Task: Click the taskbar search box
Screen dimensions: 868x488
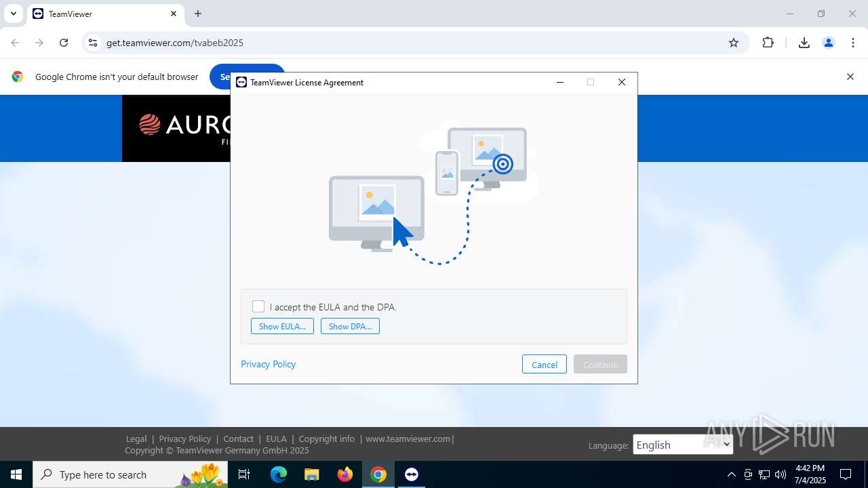Action: point(130,474)
